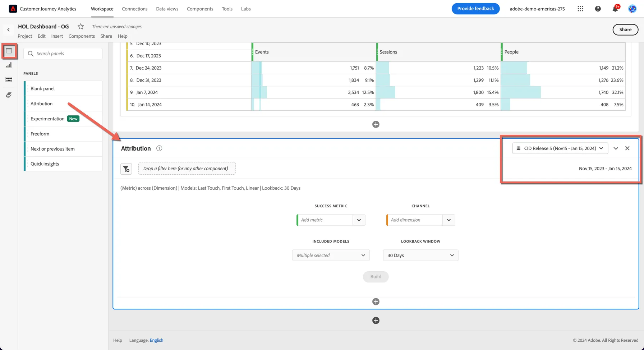Open the Data Dictionary icon in left rail
This screenshot has width=644, height=350.
9,95
